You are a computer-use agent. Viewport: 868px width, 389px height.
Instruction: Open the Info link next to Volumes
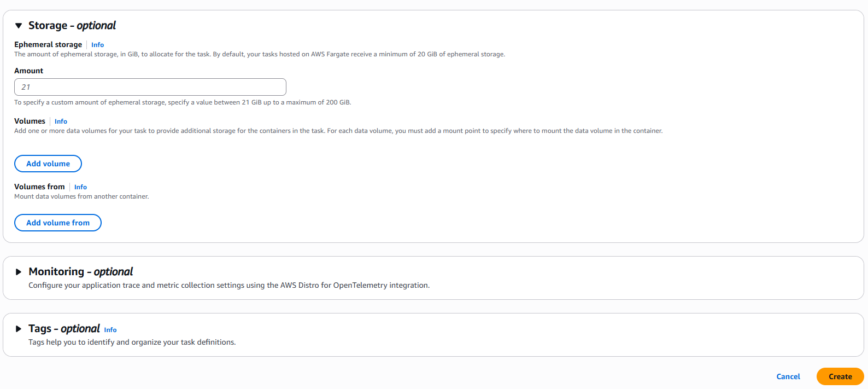(x=61, y=121)
